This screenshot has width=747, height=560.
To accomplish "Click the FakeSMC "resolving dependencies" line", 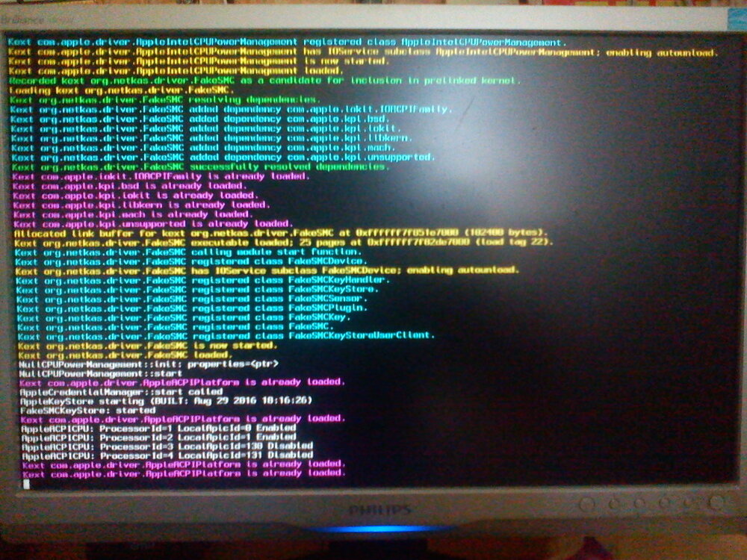I will pos(165,99).
